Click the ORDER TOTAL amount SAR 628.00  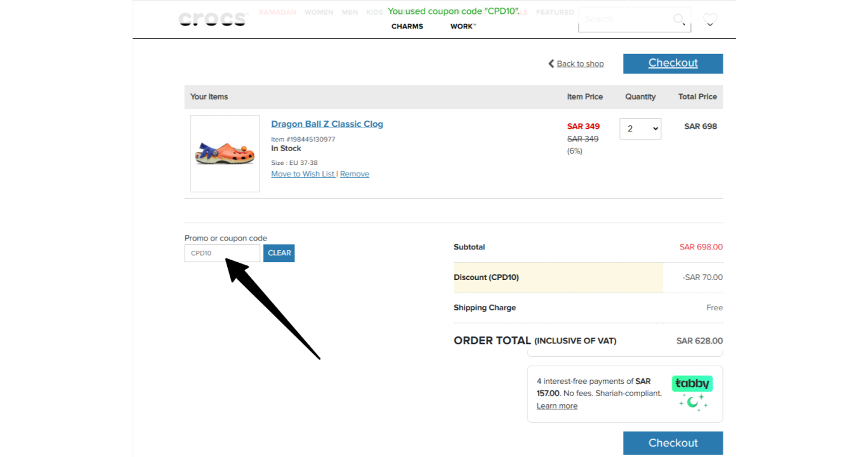[x=699, y=341]
